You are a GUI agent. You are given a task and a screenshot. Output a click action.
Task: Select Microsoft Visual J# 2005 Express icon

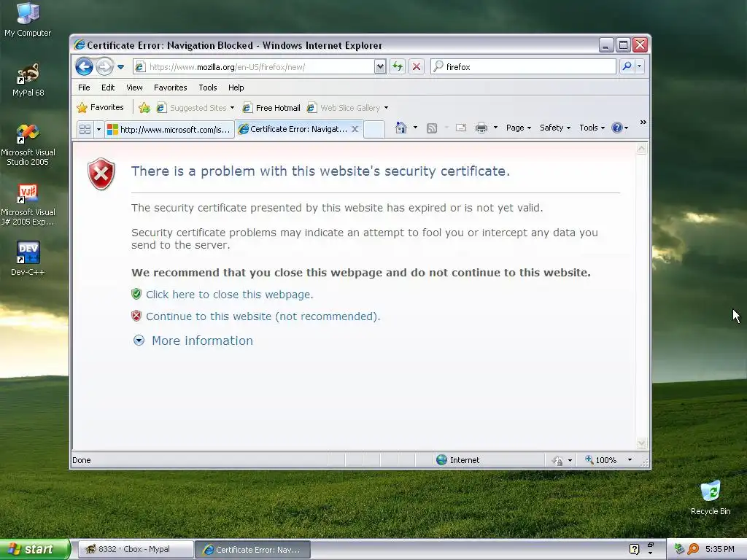click(28, 205)
